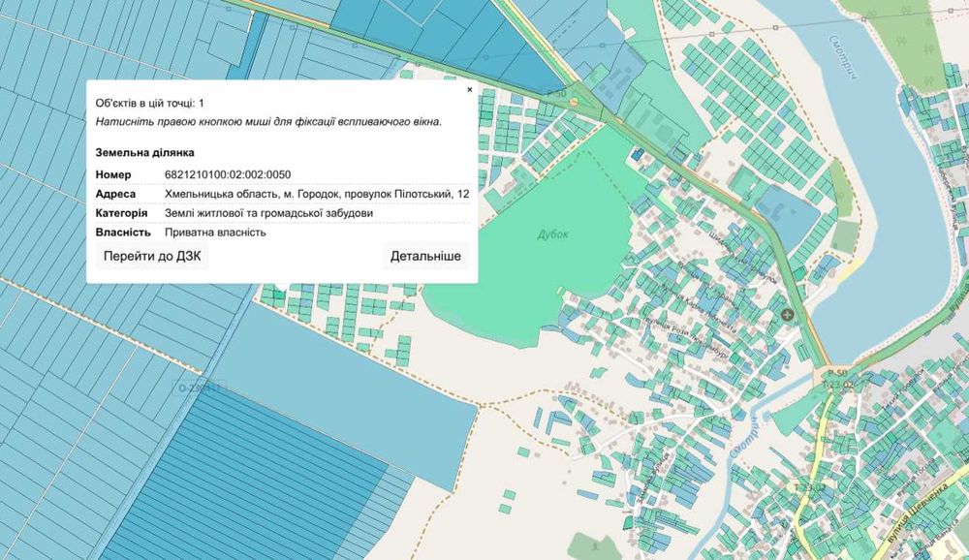The image size is (969, 560).
Task: Click the address text mentioning провулок Пілотський, 12
Action: tap(317, 194)
